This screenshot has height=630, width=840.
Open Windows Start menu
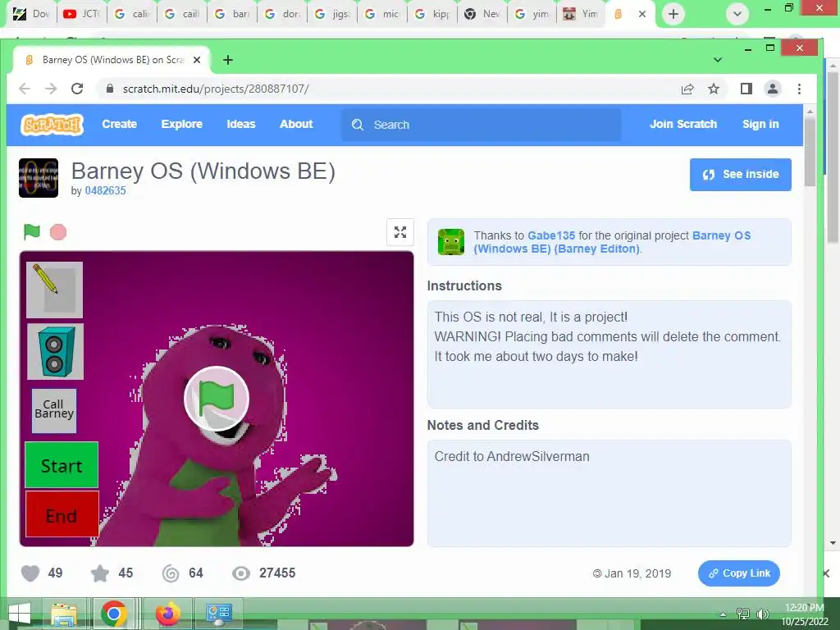[x=19, y=614]
